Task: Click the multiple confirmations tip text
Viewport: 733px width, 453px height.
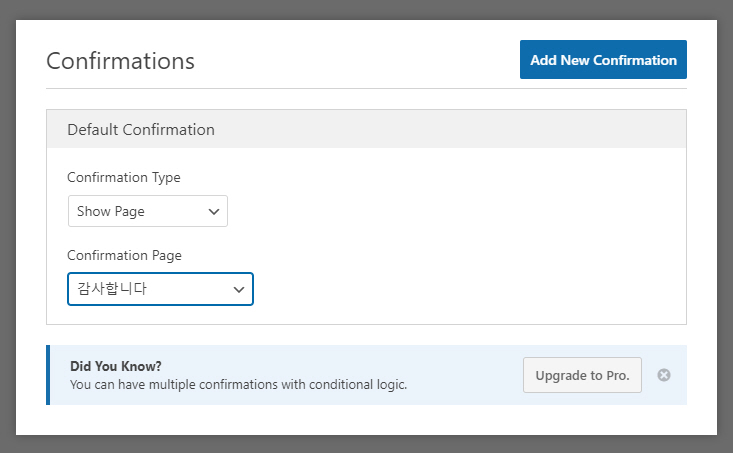Action: click(x=238, y=384)
